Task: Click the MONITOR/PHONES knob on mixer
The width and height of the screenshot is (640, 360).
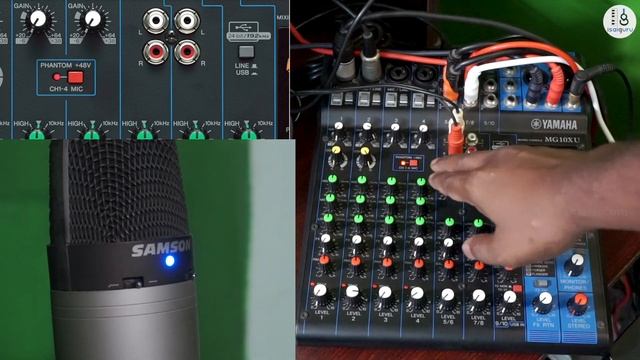Action: 575,263
